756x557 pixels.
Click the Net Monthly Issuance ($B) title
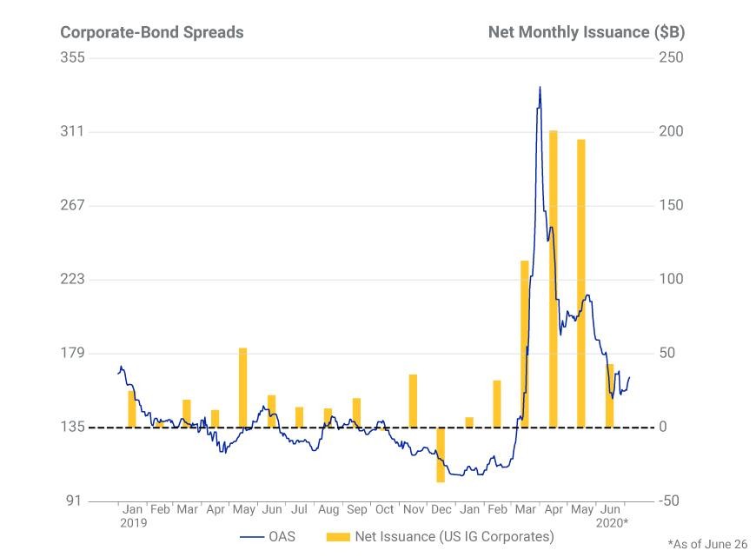click(x=587, y=32)
